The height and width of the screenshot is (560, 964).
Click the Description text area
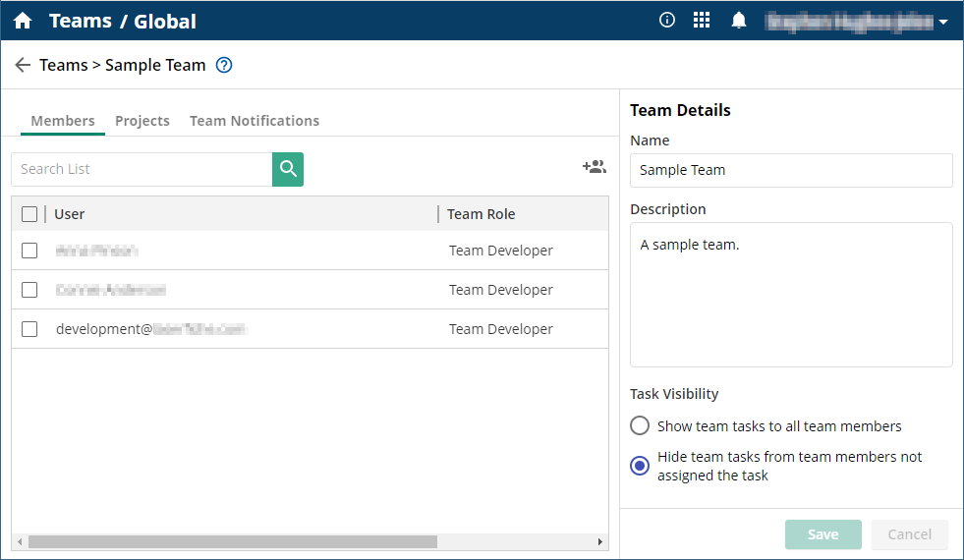(791, 295)
